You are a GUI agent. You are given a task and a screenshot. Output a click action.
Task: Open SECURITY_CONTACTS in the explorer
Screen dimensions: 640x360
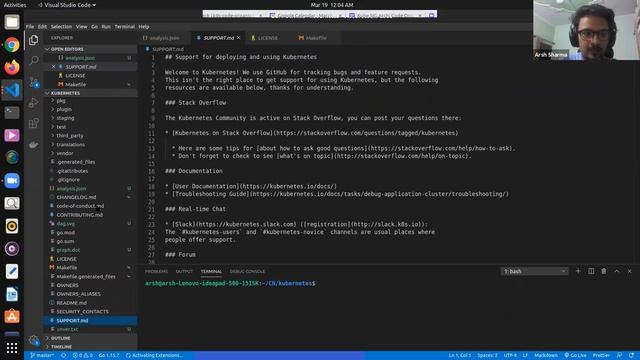82,311
